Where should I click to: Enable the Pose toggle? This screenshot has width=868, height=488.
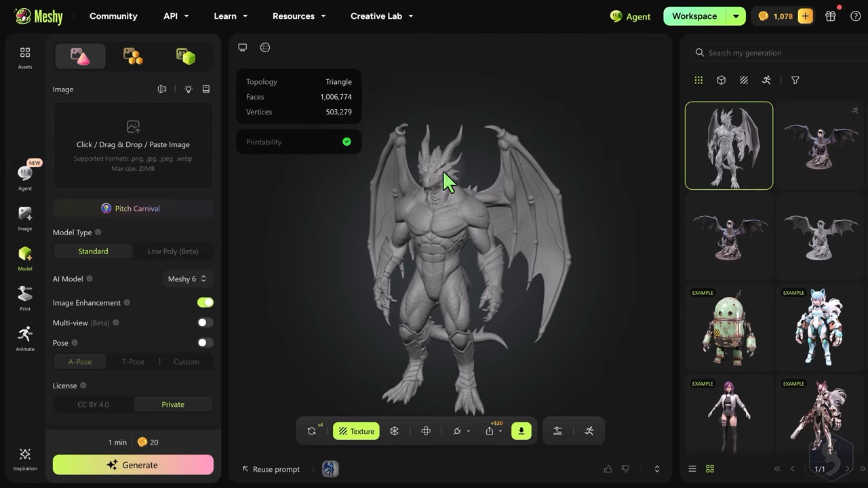pyautogui.click(x=205, y=343)
